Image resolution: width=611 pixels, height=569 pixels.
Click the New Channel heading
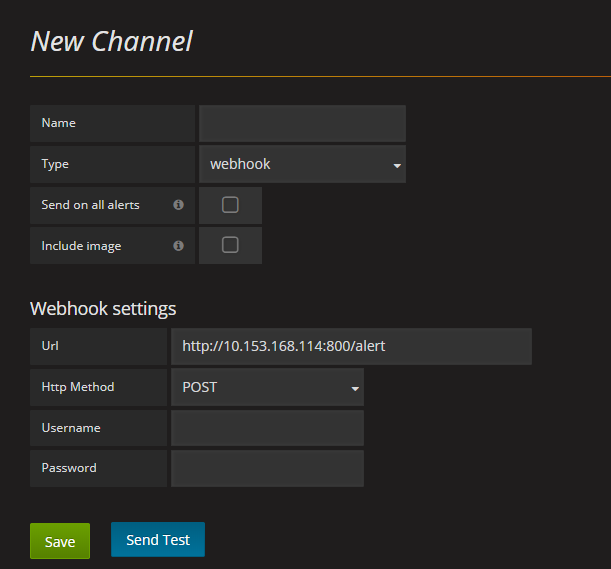tap(111, 41)
